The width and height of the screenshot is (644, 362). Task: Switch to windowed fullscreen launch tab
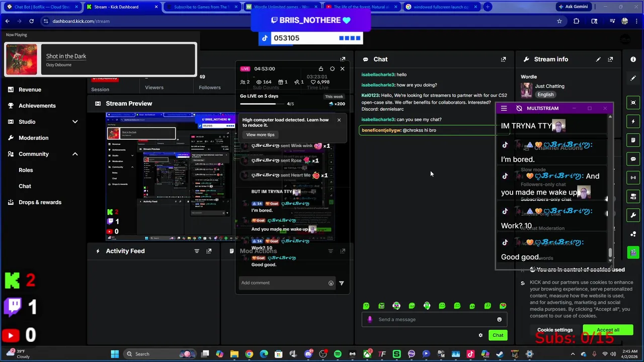440,7
